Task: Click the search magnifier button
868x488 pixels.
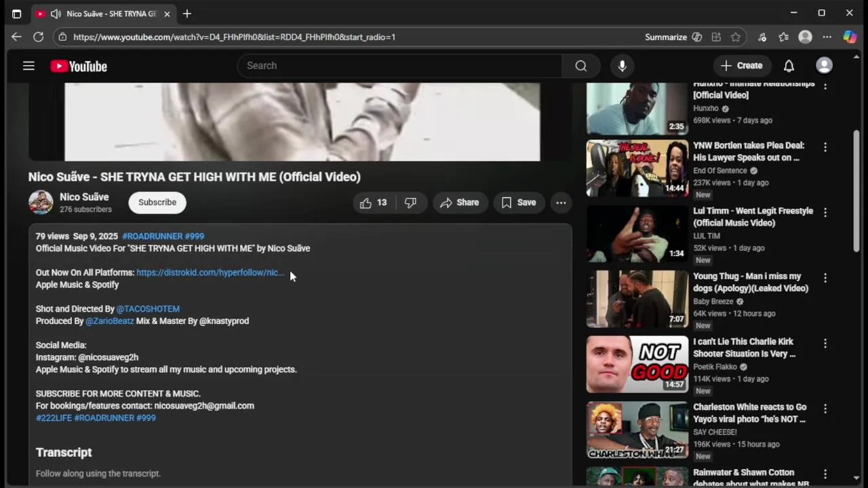Action: pos(581,66)
